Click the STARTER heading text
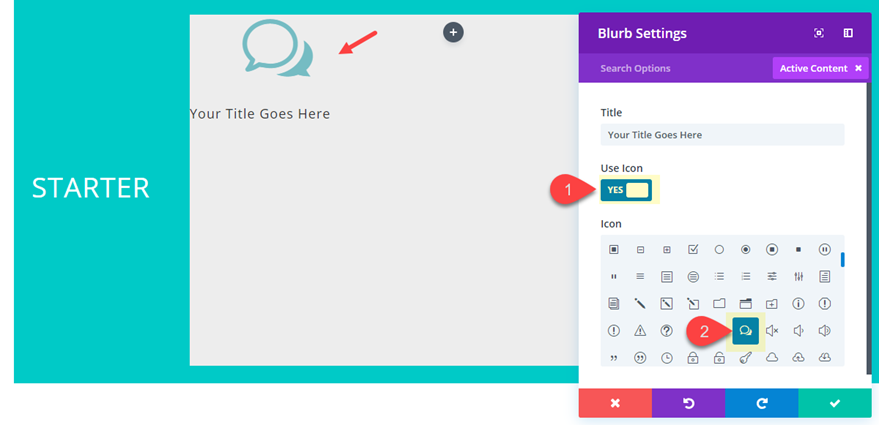The height and width of the screenshot is (426, 880). tap(91, 188)
